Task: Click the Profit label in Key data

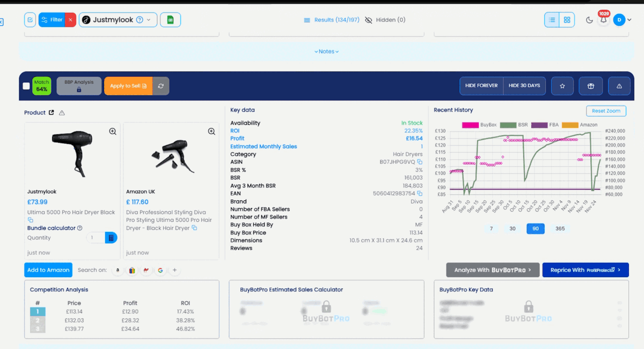Action: coord(237,139)
